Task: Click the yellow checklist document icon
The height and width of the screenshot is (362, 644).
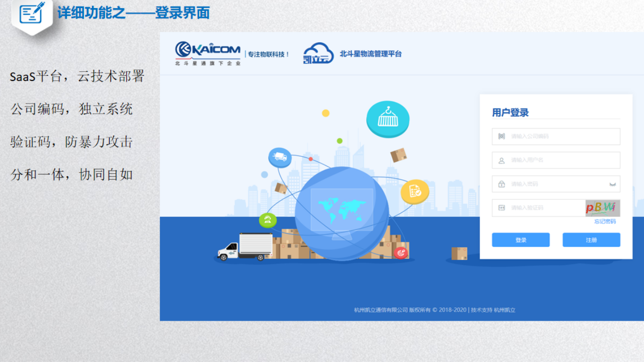Action: pos(415,191)
